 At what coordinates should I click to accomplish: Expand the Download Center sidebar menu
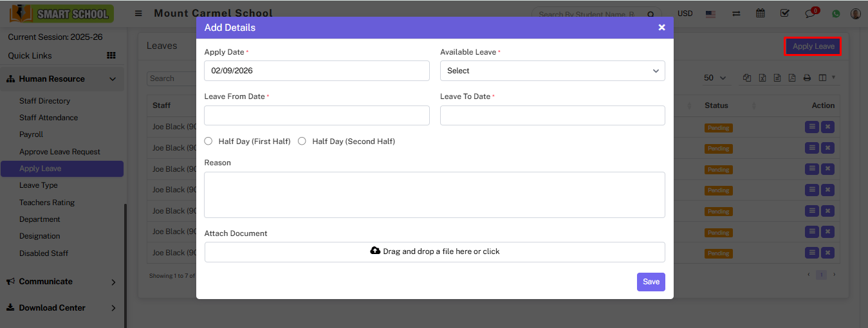(61, 308)
